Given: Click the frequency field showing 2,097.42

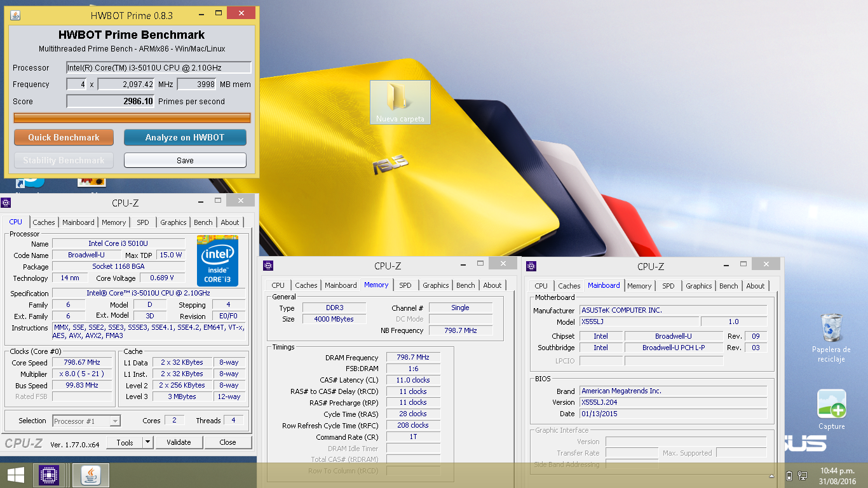Looking at the screenshot, I should click(x=126, y=84).
